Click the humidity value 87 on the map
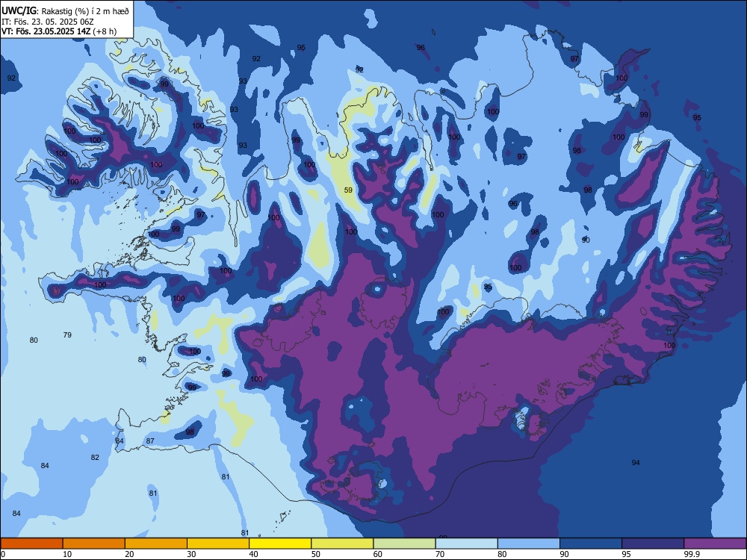This screenshot has height=560, width=747. pyautogui.click(x=150, y=441)
